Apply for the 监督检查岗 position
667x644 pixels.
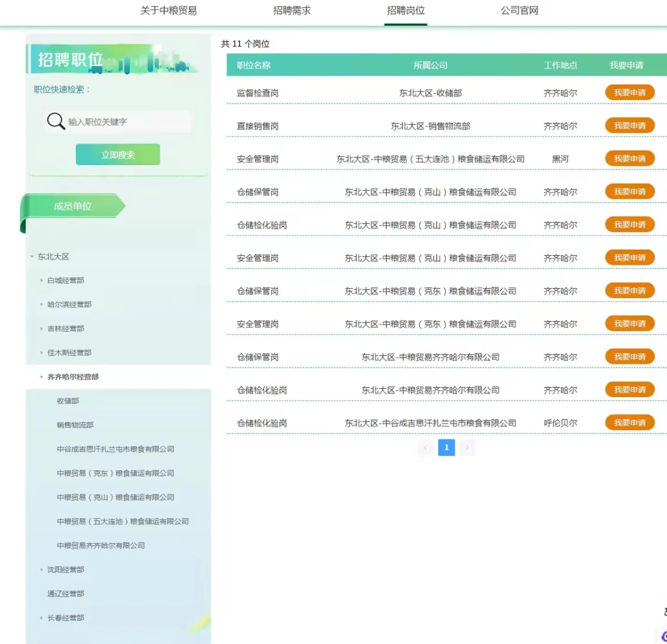[629, 92]
